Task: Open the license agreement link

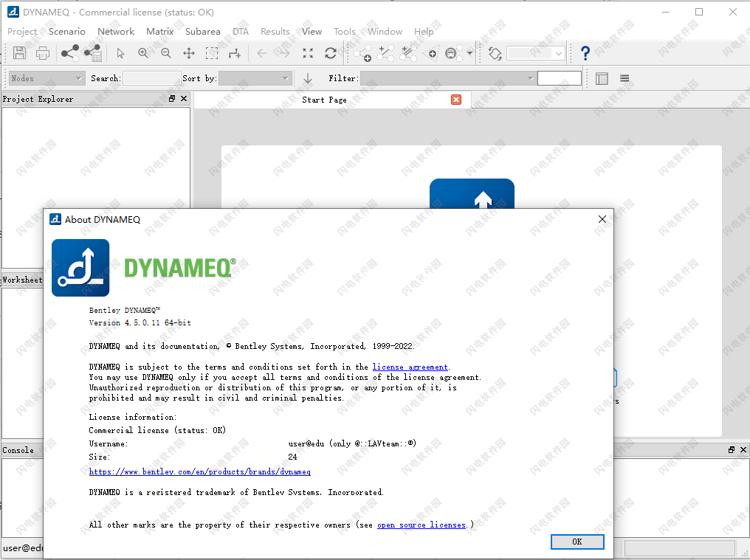Action: tap(410, 367)
